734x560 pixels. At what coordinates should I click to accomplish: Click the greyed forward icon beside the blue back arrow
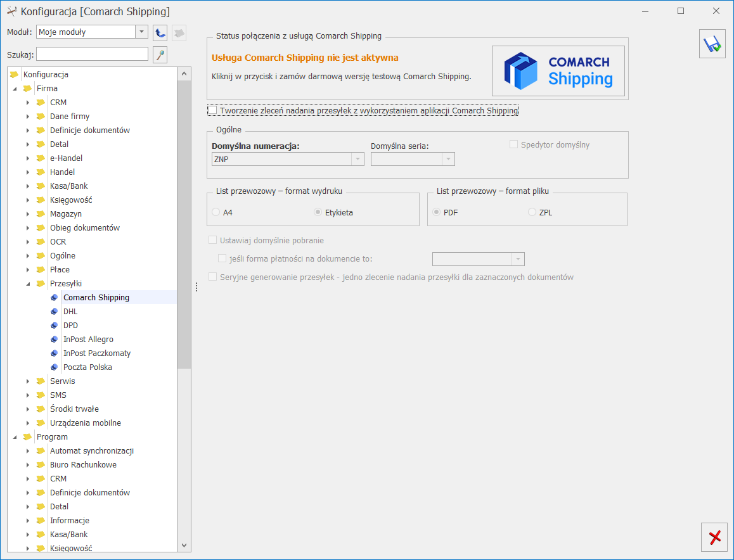pos(179,32)
